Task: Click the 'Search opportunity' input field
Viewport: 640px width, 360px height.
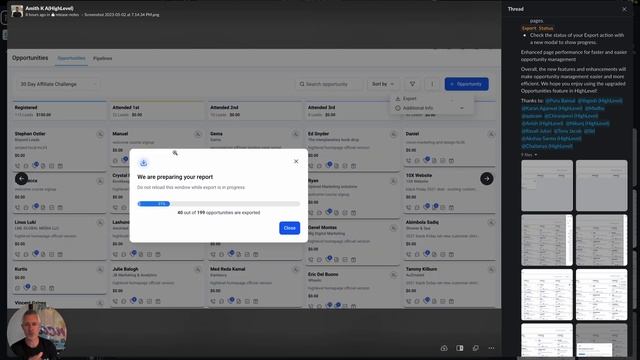Action: tap(329, 84)
